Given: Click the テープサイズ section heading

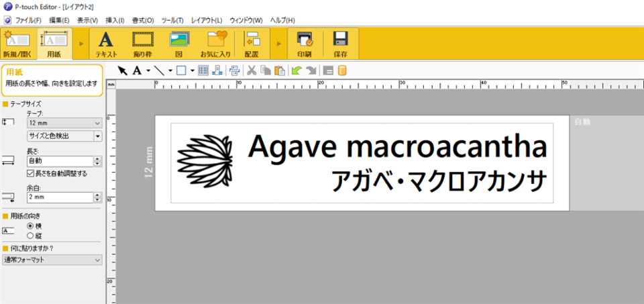Looking at the screenshot, I should coord(25,104).
